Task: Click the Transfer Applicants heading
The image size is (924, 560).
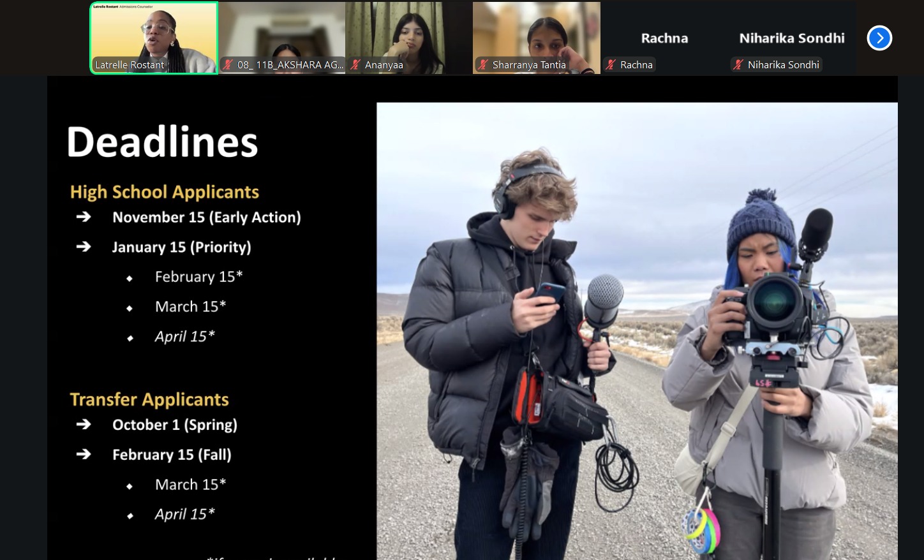Action: [x=149, y=399]
